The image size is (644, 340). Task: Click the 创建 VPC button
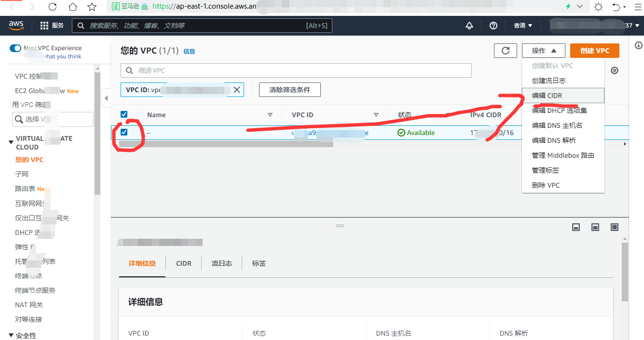594,50
